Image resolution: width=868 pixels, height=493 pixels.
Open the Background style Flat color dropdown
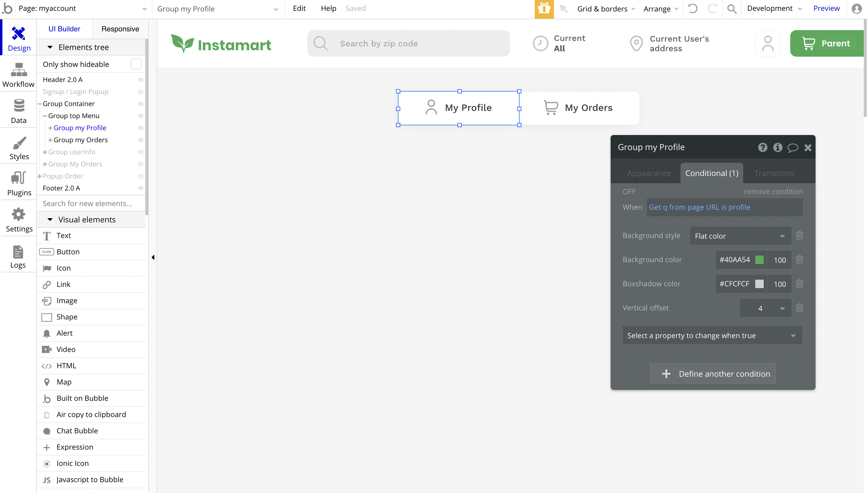click(740, 236)
